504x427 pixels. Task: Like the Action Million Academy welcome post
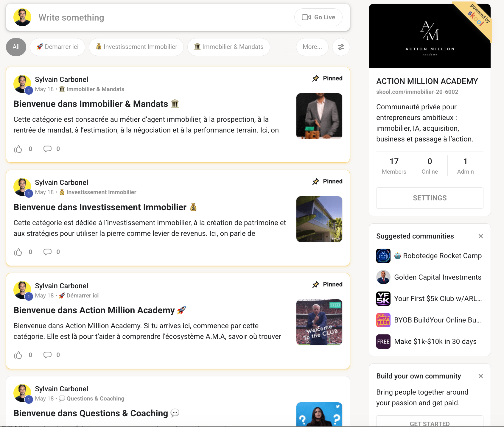(18, 355)
